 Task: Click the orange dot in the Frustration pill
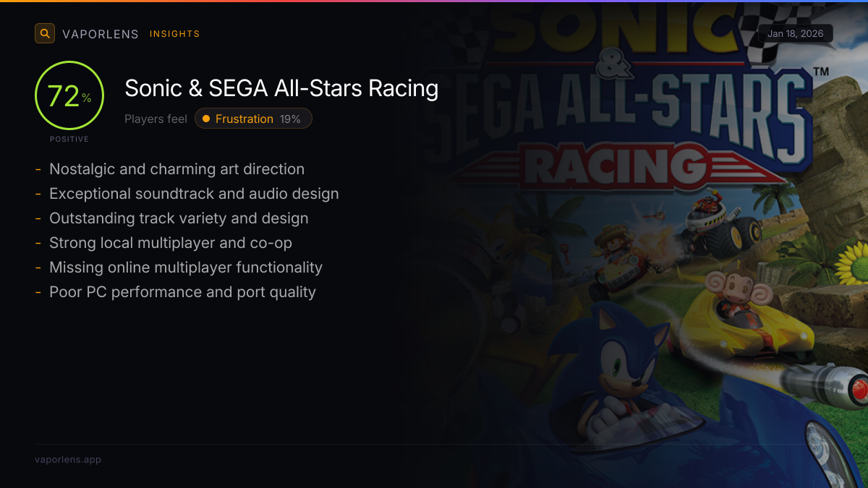pyautogui.click(x=206, y=119)
